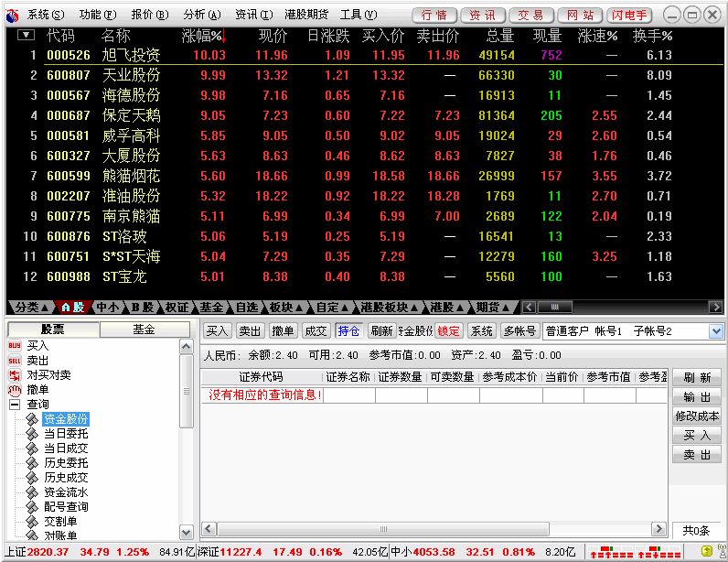The width and height of the screenshot is (728, 562).
Task: Open the 系统(S) menu
Action: click(x=46, y=15)
